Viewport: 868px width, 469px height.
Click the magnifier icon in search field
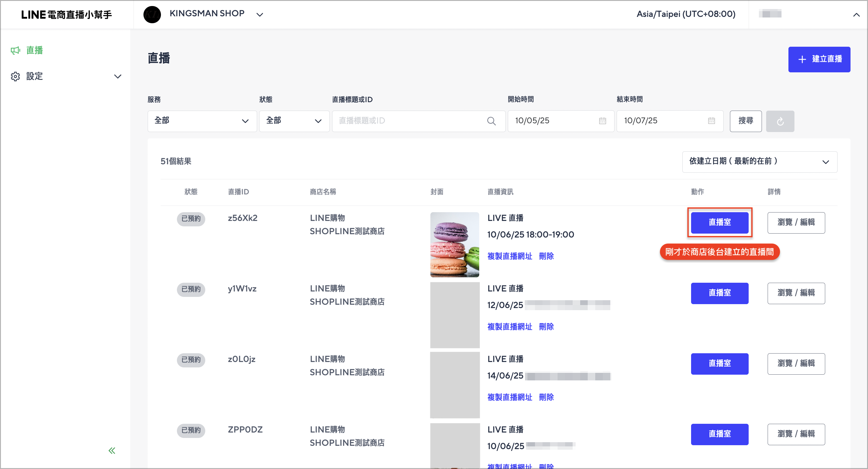tap(491, 121)
